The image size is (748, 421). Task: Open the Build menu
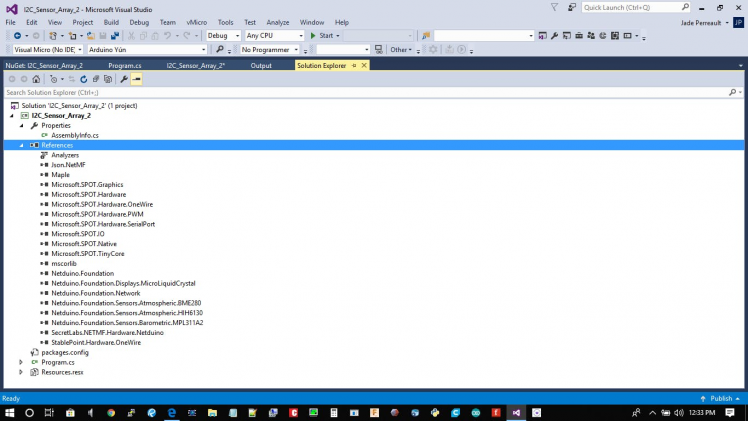point(111,22)
